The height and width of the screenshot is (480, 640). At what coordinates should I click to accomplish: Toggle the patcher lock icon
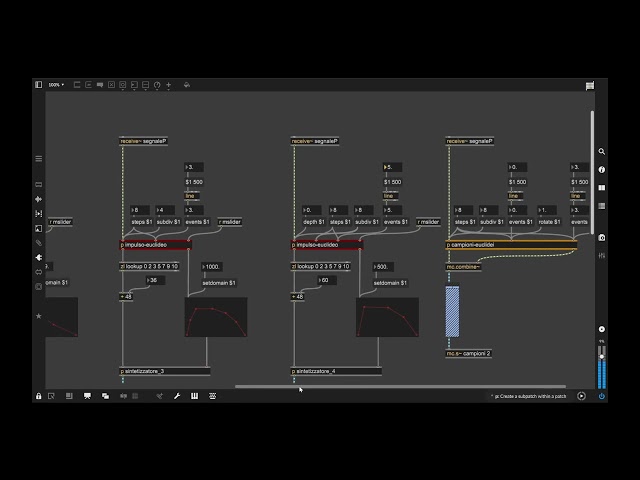pos(38,396)
